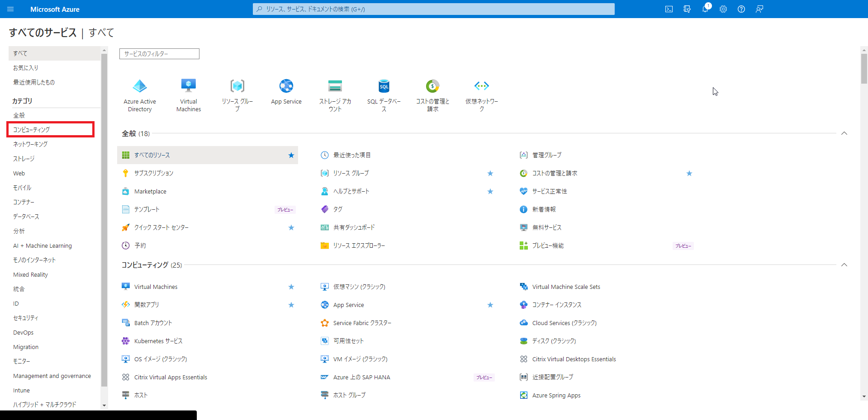The image size is (868, 420).
Task: Select お気に入り in the left menu
Action: 54,68
